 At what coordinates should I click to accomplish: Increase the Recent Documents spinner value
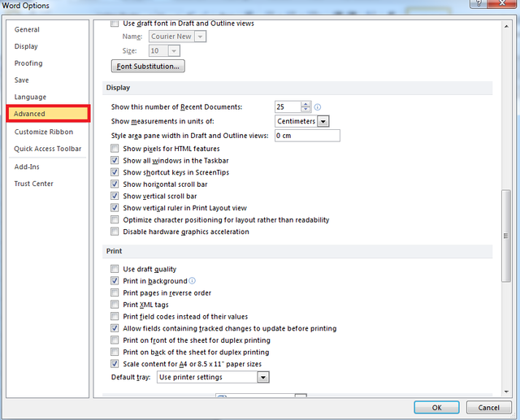[x=305, y=104]
